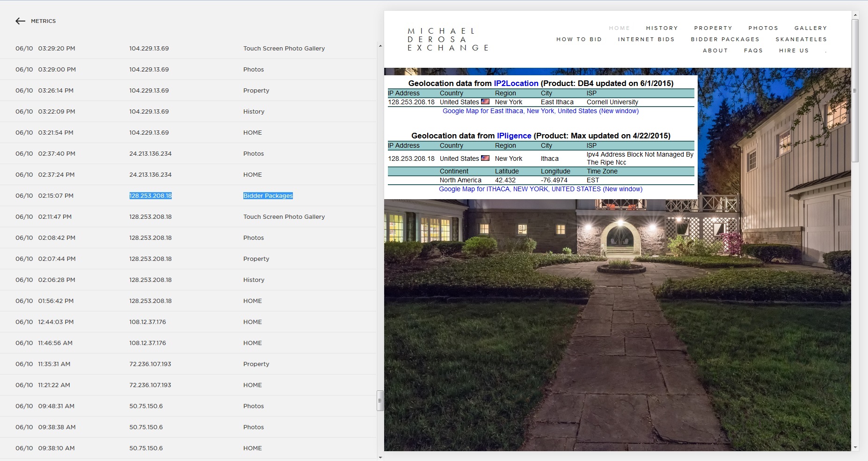Select the 02:37:24 PM HOME row
Viewport: 868px width, 461px height.
click(x=188, y=174)
